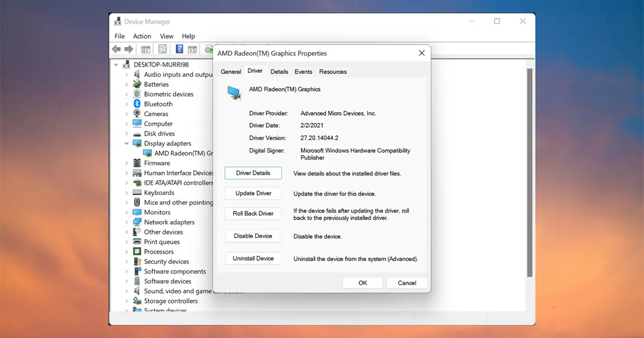The height and width of the screenshot is (338, 644).
Task: Open the Help menu
Action: coord(188,36)
